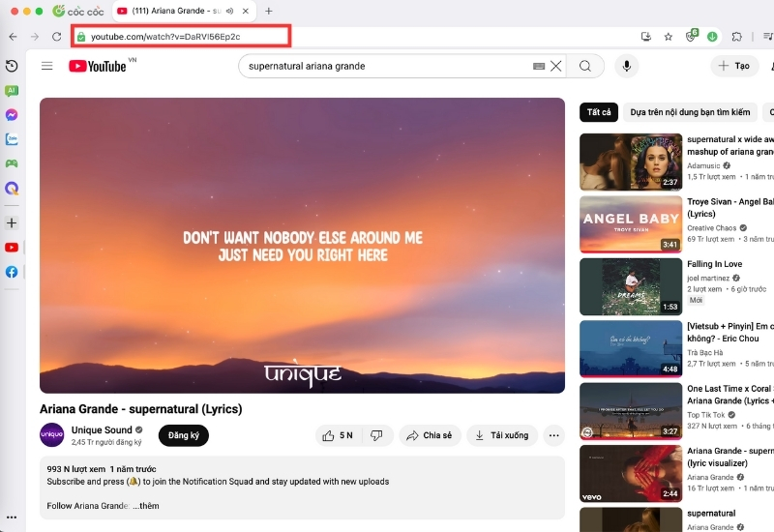Select the Tất cả filter chip
Image resolution: width=774 pixels, height=532 pixels.
coord(599,112)
